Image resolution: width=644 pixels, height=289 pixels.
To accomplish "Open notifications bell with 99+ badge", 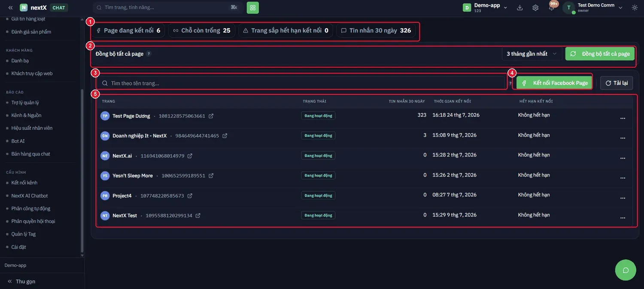I will tap(552, 7).
